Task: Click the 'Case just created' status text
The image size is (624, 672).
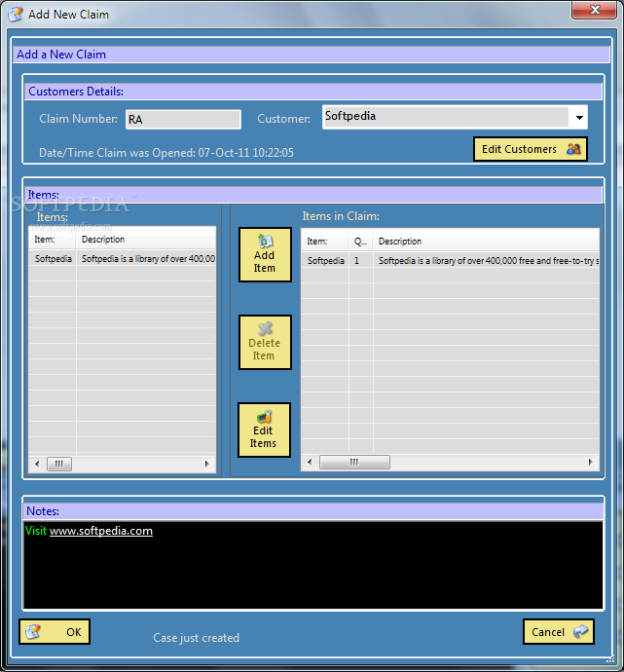Action: (x=196, y=638)
